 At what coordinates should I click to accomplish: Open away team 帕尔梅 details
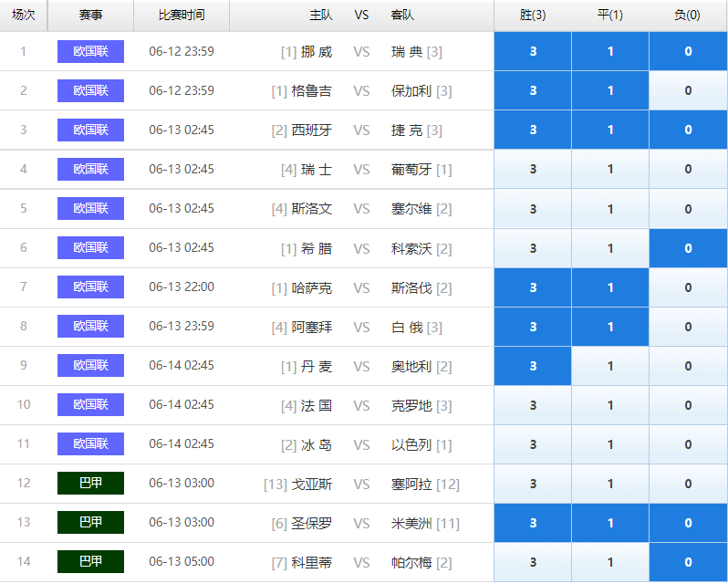coord(411,563)
